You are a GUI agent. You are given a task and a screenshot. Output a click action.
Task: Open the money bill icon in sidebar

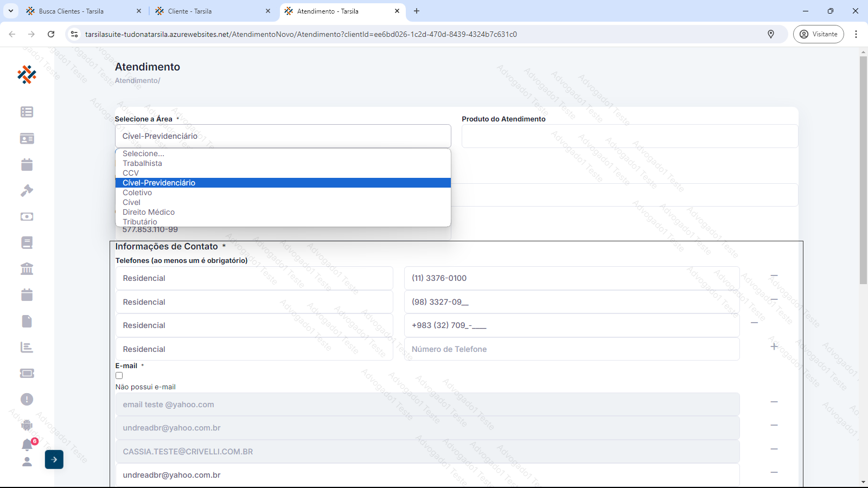click(27, 217)
